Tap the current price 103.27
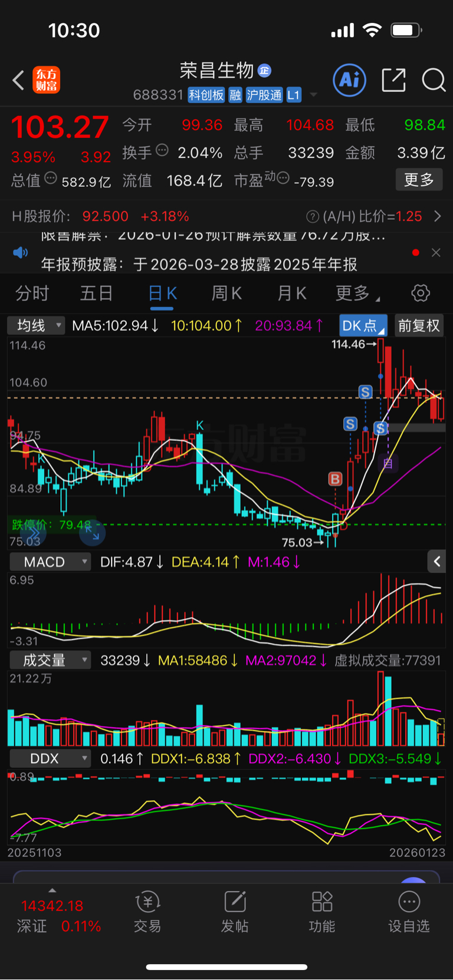The width and height of the screenshot is (453, 980). (x=60, y=127)
